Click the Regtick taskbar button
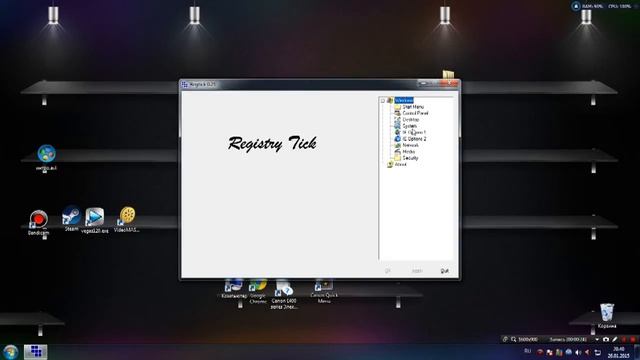Screen dimensions: 640x360 point(36,352)
